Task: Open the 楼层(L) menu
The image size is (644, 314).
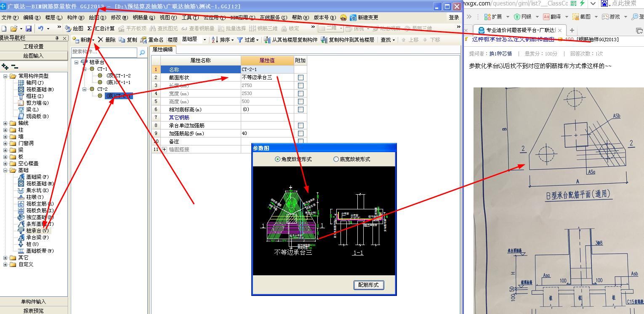Action: coord(53,18)
